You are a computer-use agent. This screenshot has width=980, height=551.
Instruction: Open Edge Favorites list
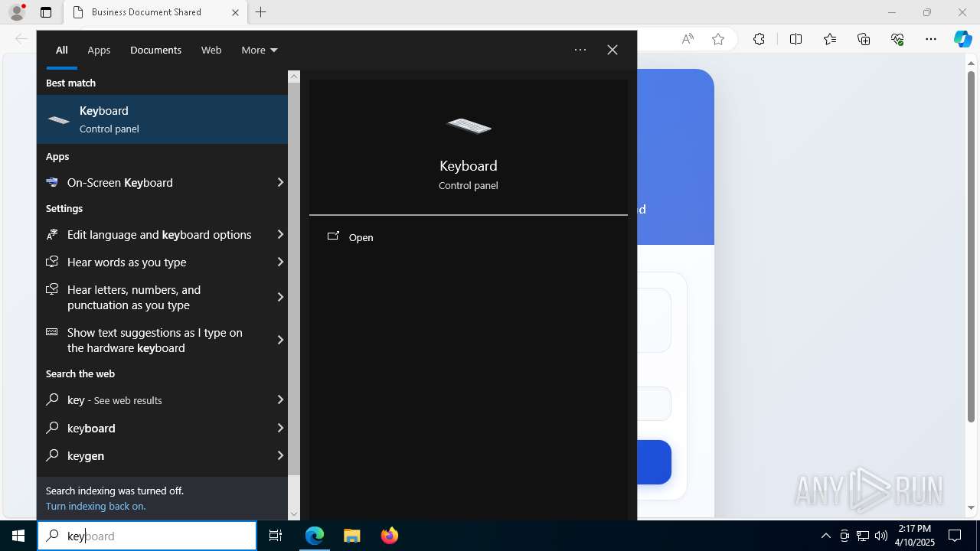[830, 39]
